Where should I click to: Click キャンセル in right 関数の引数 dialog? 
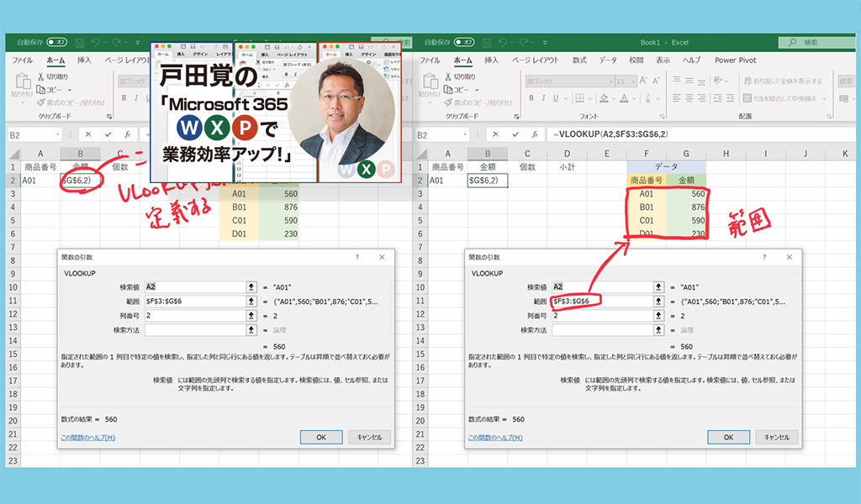tap(776, 437)
